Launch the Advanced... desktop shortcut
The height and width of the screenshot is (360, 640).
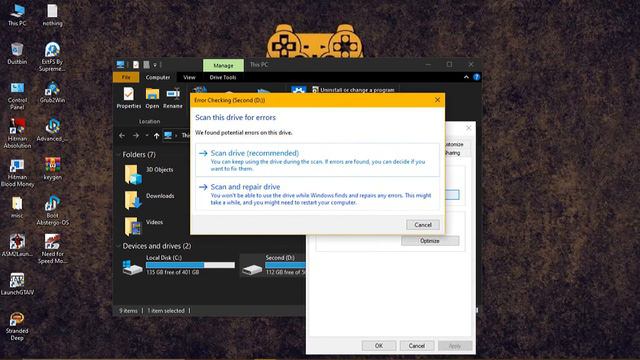click(52, 130)
